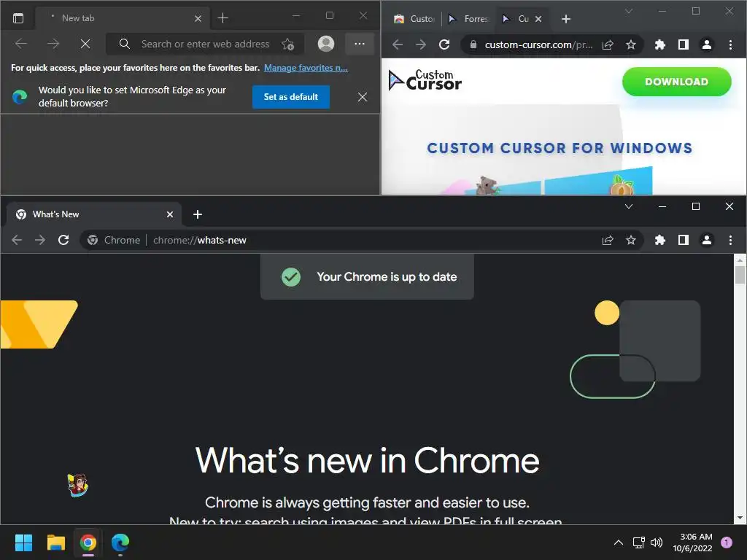Add a new tab in Edge window
Screen dimensions: 747x560
pyautogui.click(x=222, y=18)
